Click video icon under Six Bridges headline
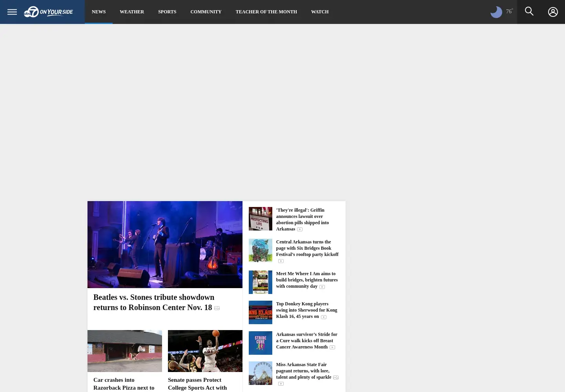The width and height of the screenshot is (565, 392). pos(281,261)
